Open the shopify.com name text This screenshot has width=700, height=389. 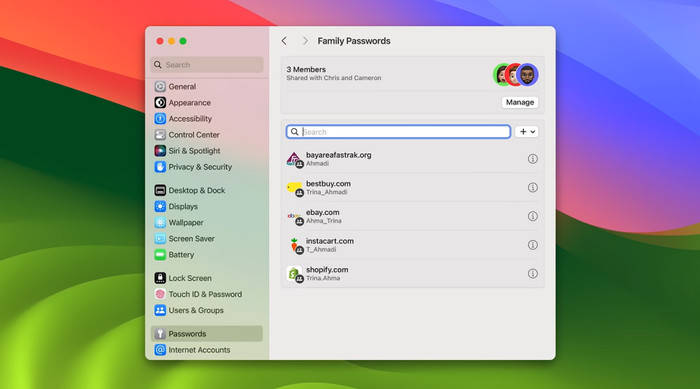point(327,269)
